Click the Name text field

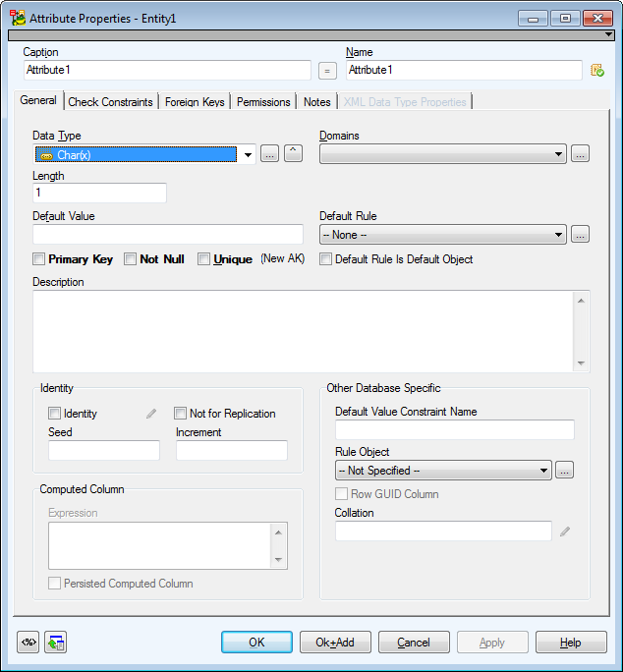point(464,70)
